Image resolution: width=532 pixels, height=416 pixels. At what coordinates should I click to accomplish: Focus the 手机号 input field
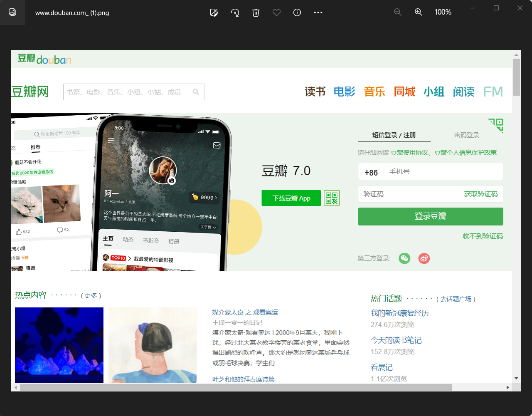pos(443,171)
